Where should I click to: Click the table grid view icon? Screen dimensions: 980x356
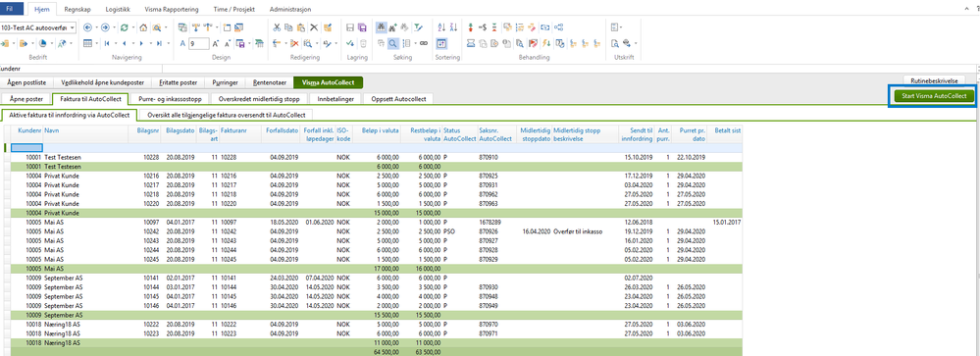pos(87,43)
